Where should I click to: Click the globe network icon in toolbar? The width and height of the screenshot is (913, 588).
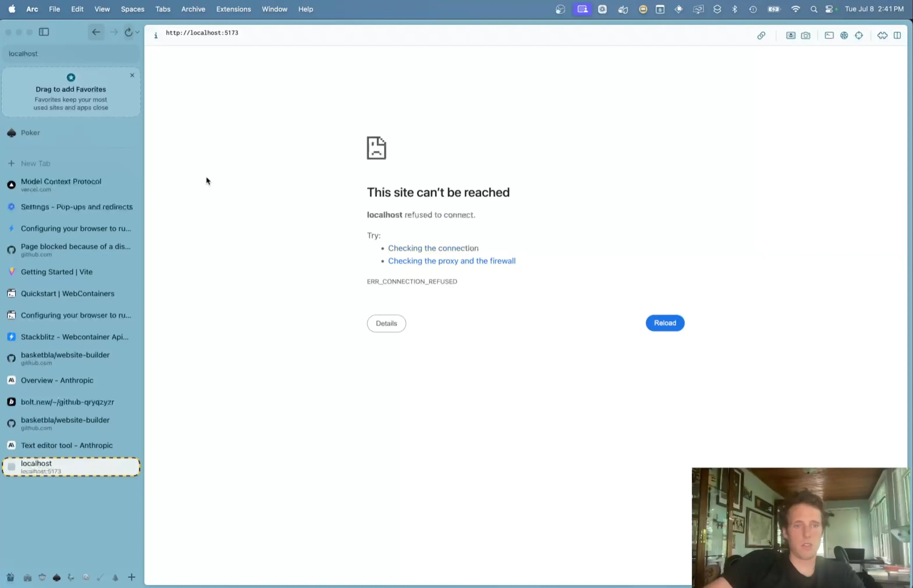[x=844, y=36]
